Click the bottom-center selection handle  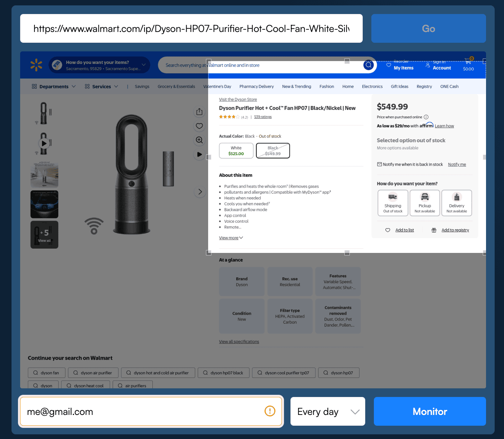pyautogui.click(x=347, y=253)
